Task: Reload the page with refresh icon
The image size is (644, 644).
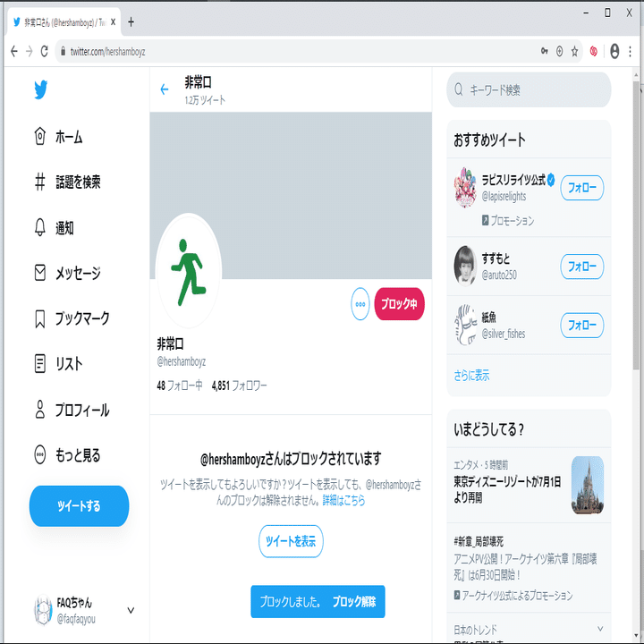Action: [45, 51]
